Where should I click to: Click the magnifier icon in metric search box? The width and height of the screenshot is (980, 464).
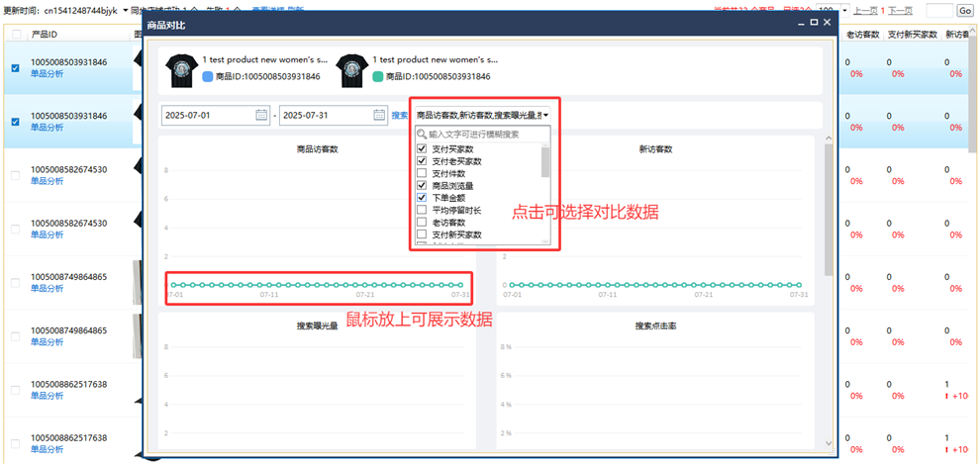[x=422, y=135]
